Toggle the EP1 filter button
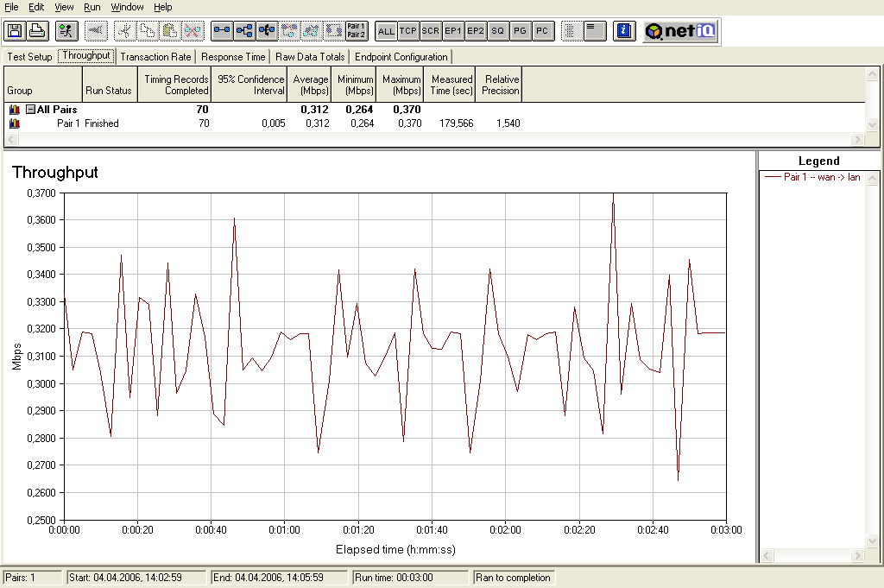 tap(453, 31)
